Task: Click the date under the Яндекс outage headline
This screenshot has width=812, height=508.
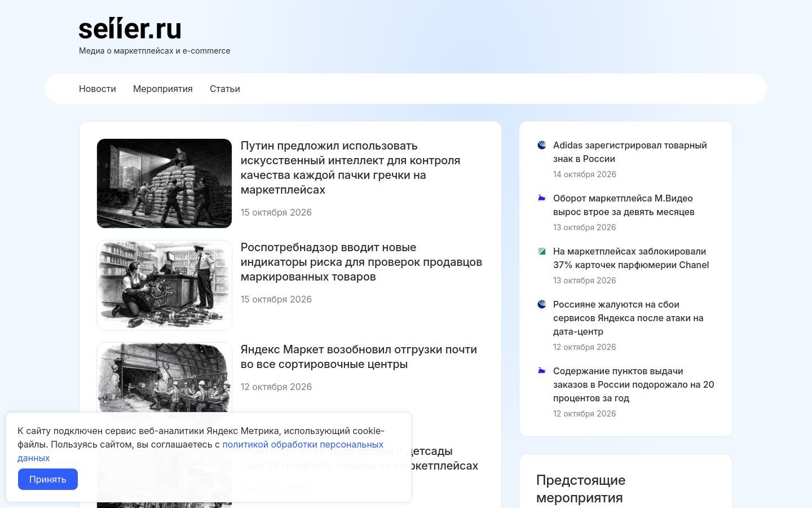Action: (x=585, y=347)
